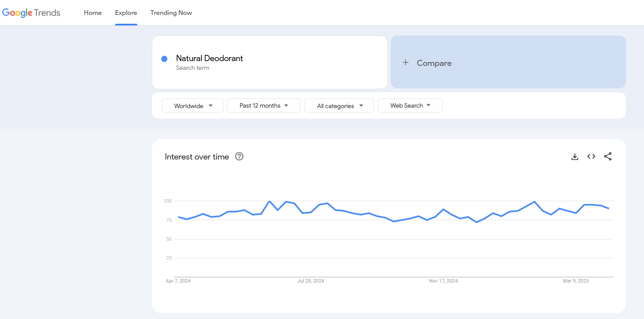The height and width of the screenshot is (319, 644).
Task: Click the plus icon next to Compare
Action: tap(406, 63)
